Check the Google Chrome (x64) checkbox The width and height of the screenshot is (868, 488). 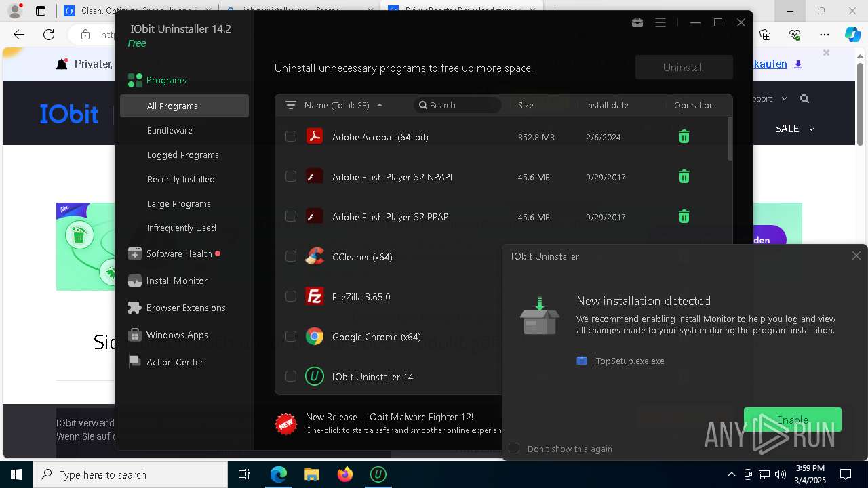click(x=291, y=336)
